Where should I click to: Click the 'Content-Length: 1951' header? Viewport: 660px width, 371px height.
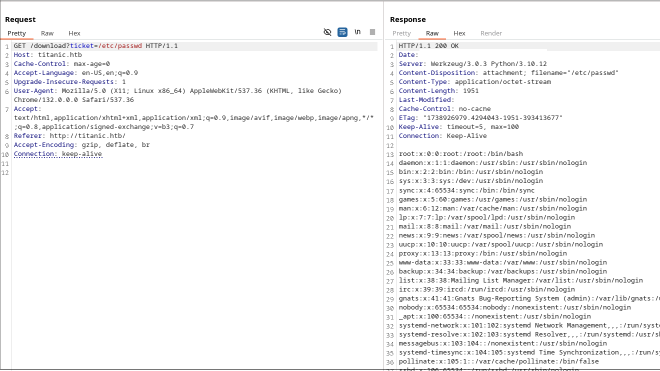coord(439,91)
